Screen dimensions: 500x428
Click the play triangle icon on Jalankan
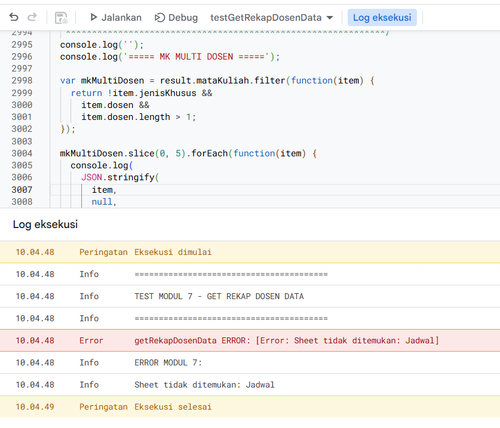94,17
